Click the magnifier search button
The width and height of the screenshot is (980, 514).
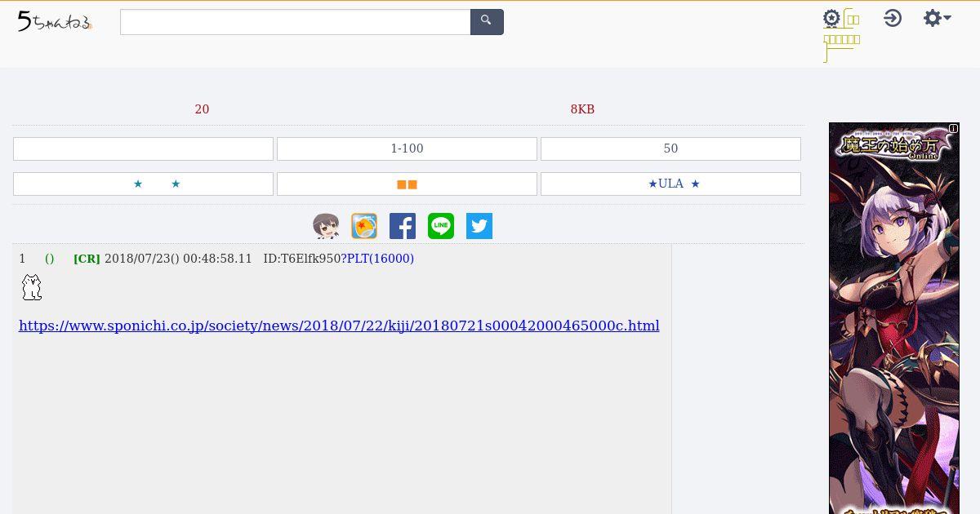pos(487,22)
